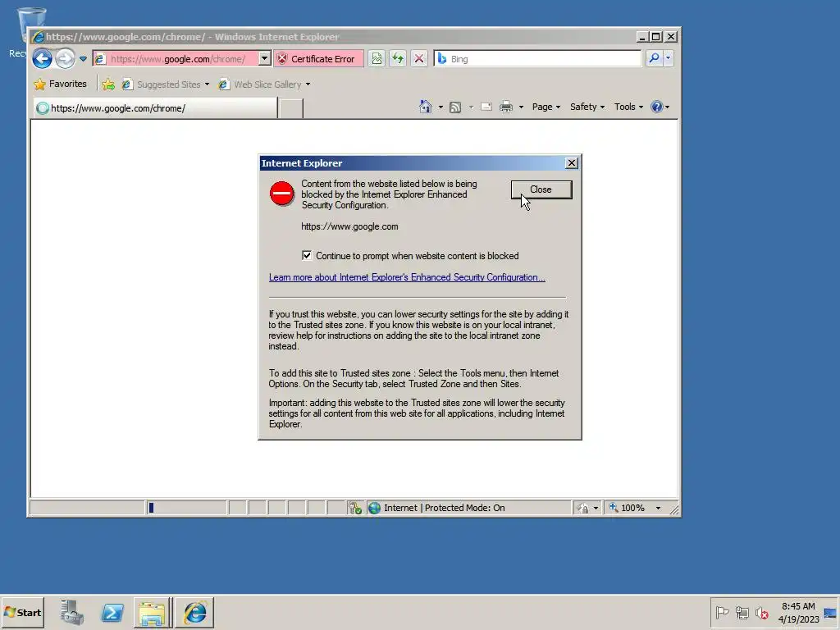Click the Read Mail icon
Viewport: 840px width, 630px height.
pos(486,107)
